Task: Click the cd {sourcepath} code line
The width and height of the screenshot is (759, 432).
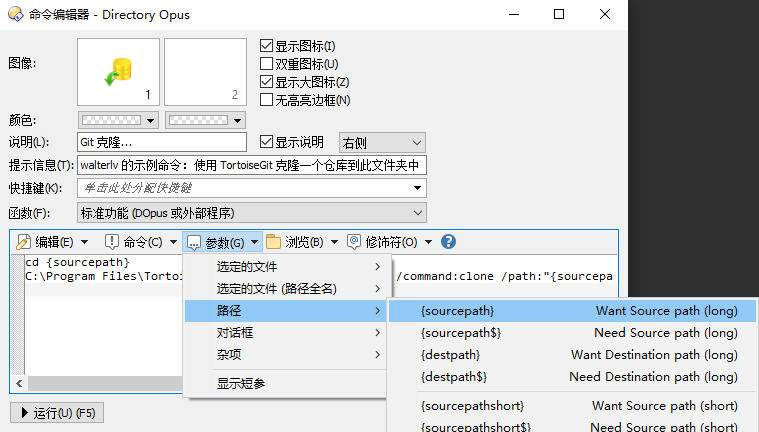Action: click(77, 262)
